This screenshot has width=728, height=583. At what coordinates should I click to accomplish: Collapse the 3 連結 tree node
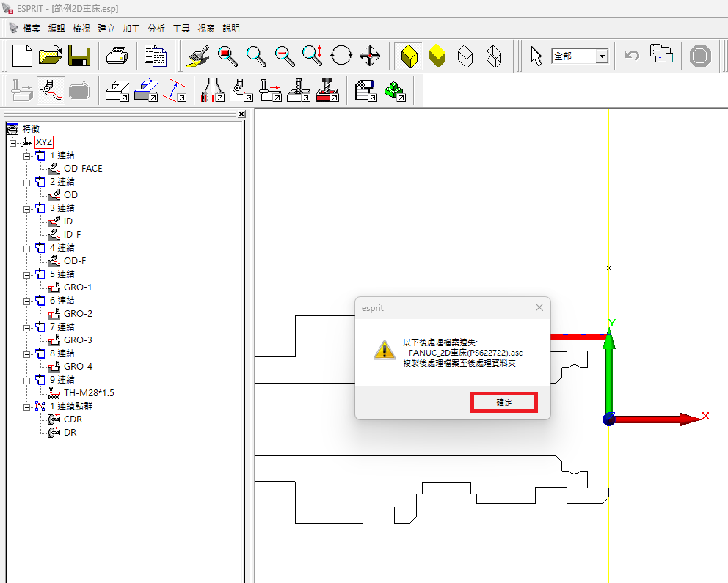click(26, 208)
